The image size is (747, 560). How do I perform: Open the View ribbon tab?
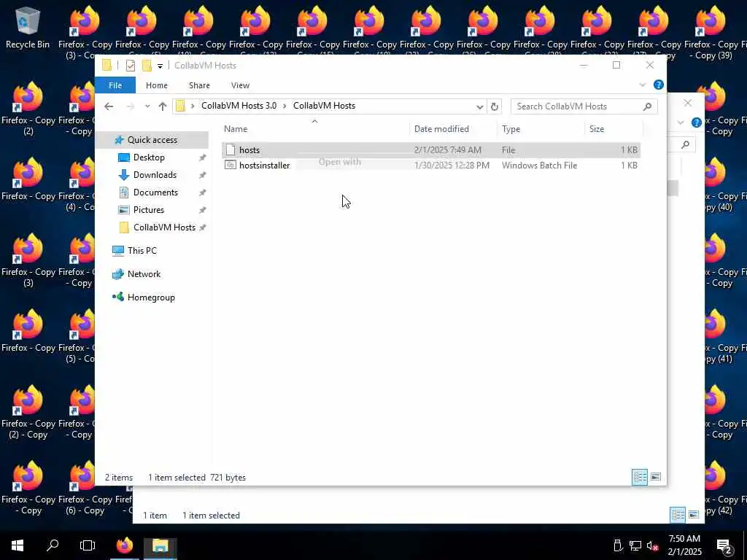click(240, 85)
